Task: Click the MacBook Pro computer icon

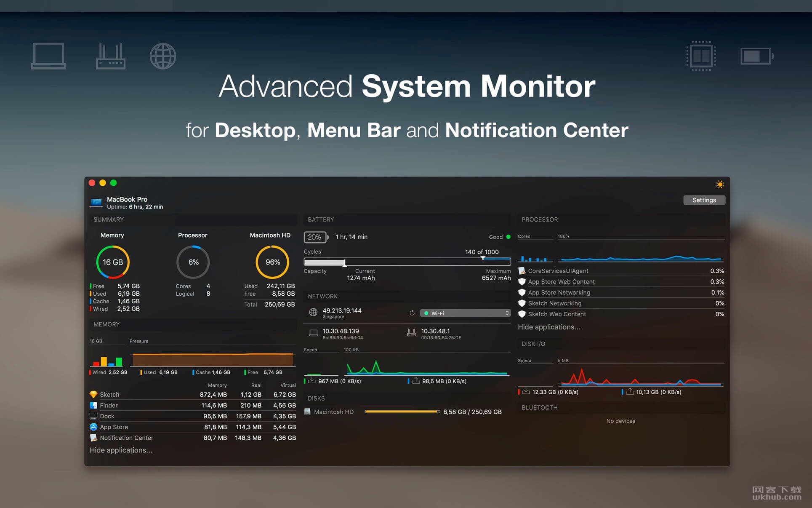Action: [96, 203]
